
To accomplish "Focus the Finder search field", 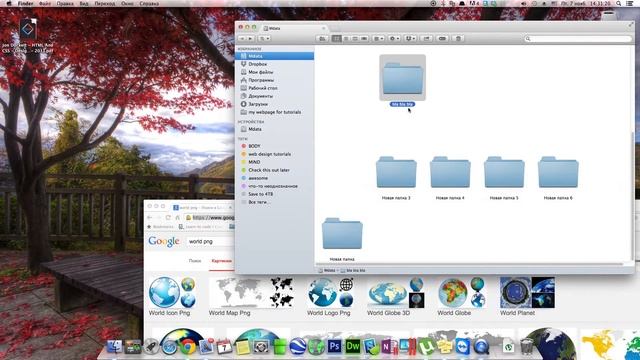I will [578, 38].
